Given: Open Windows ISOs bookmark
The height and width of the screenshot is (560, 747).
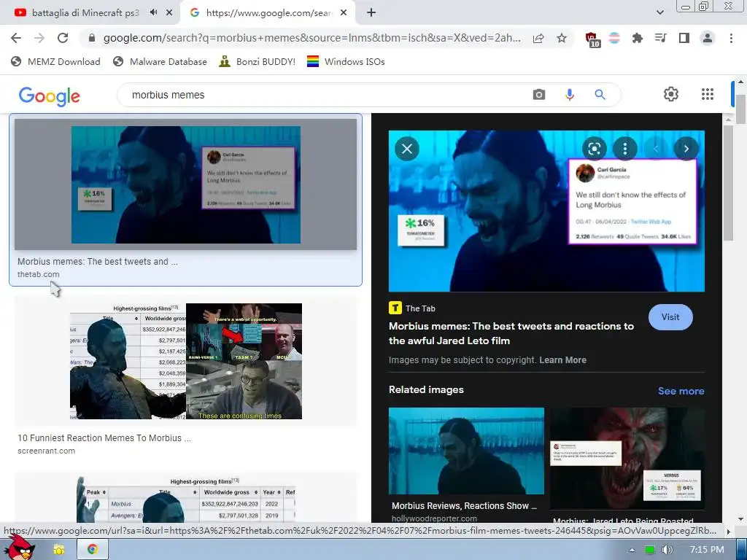Looking at the screenshot, I should 346,61.
